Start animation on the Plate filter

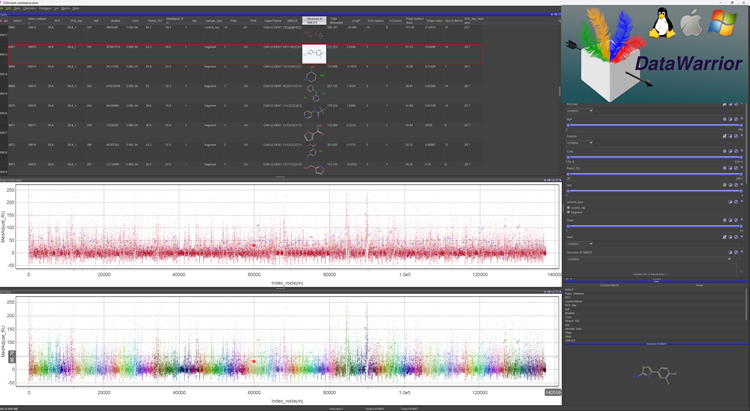coord(724,220)
